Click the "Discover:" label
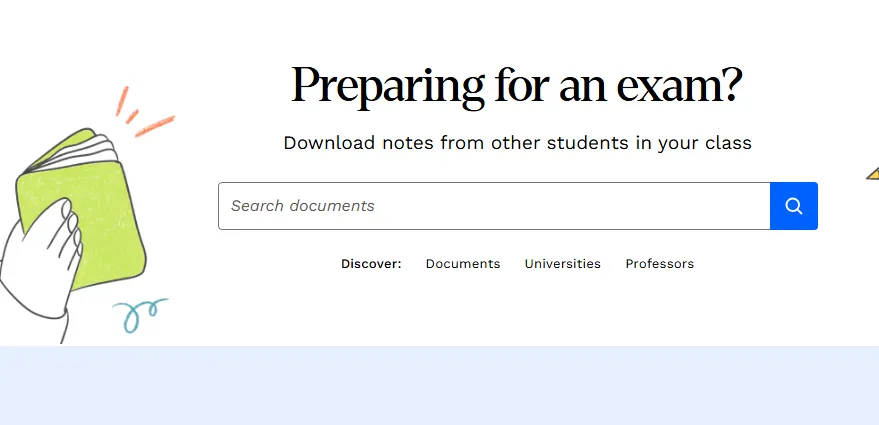The width and height of the screenshot is (879, 425). pos(371,264)
